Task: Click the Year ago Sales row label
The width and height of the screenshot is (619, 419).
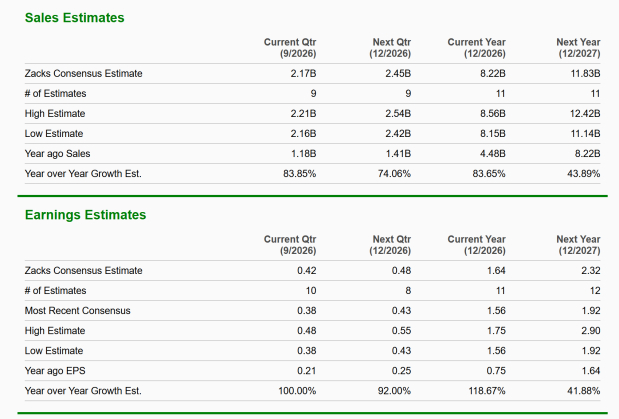Action: point(58,154)
